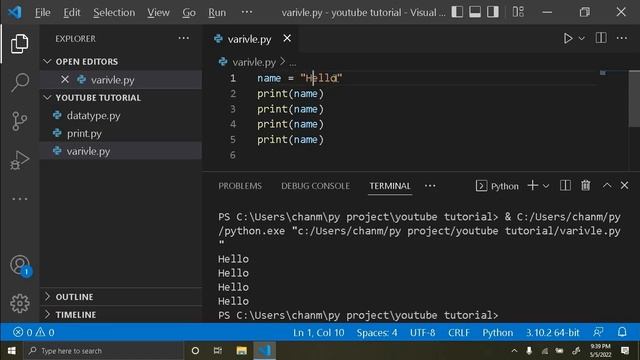Open the File menu

pos(42,12)
